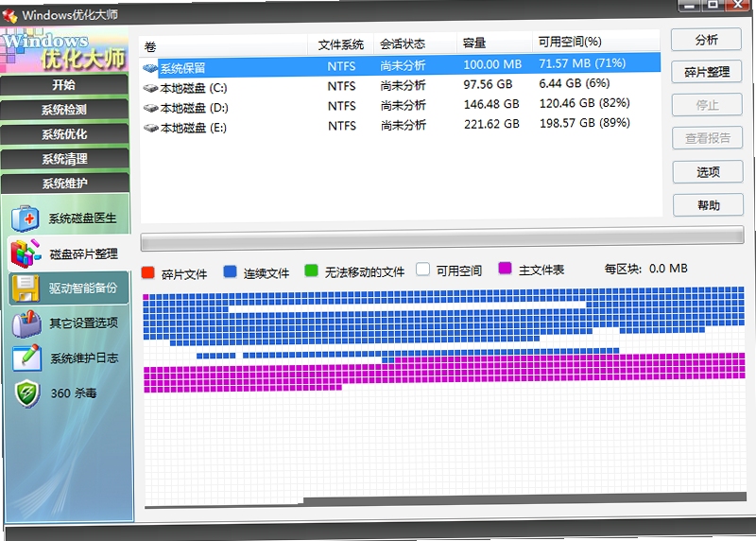Image resolution: width=756 pixels, height=541 pixels.
Task: Click the 6.44 GB (6%) free space value
Action: (575, 83)
